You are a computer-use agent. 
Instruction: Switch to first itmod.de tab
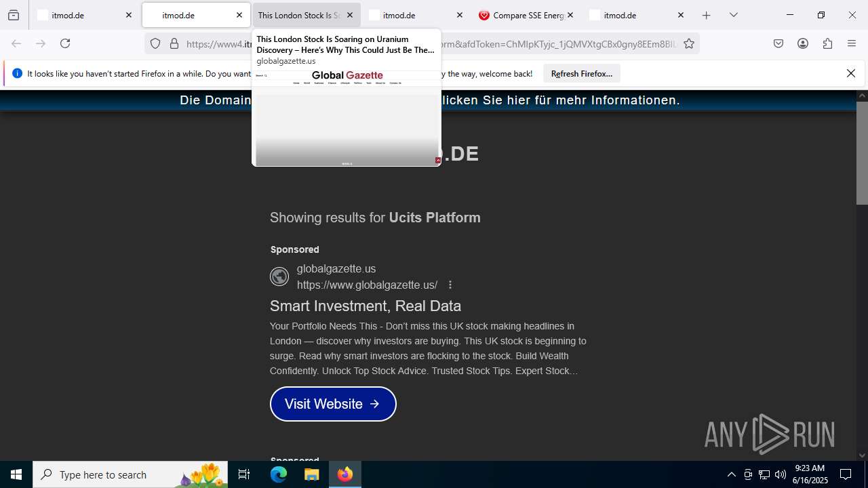(x=85, y=15)
